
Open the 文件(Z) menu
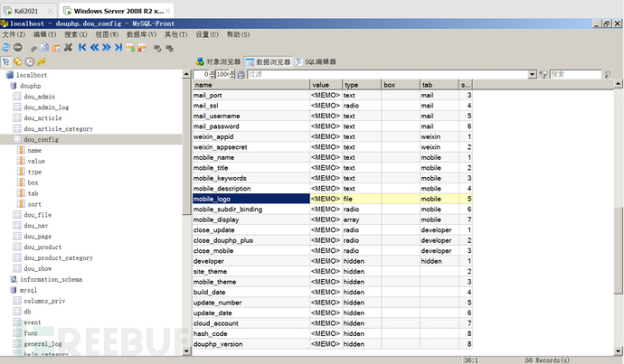coord(14,34)
